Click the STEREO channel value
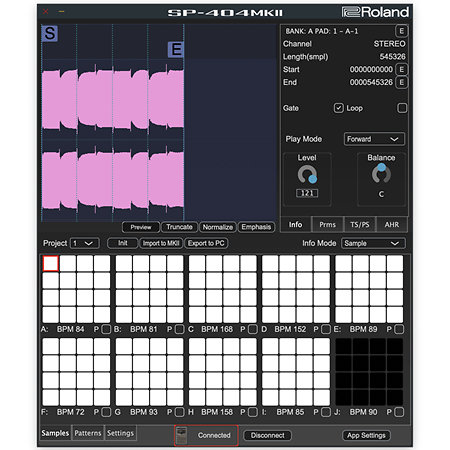The width and height of the screenshot is (450, 450). point(389,44)
